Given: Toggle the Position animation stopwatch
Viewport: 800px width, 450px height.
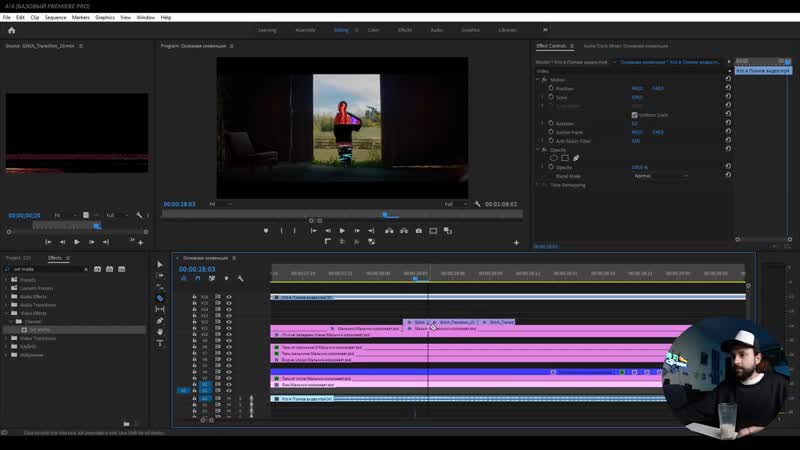Looking at the screenshot, I should [x=551, y=88].
